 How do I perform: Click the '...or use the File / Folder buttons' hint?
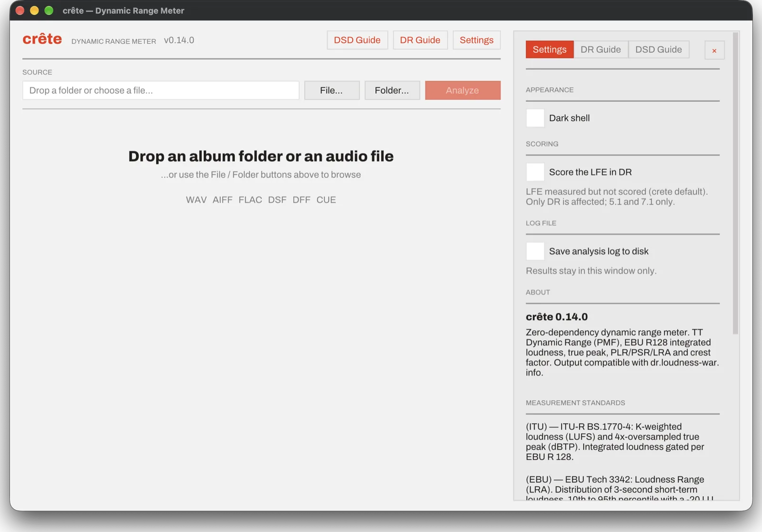[261, 175]
